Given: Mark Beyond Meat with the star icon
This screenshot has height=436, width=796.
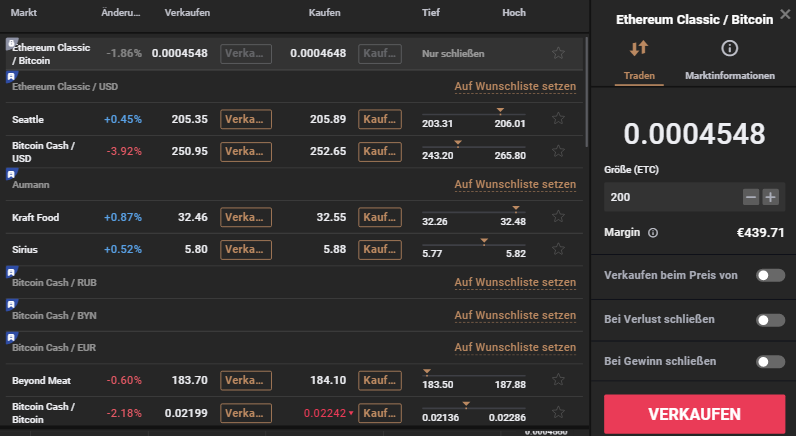Looking at the screenshot, I should 558,381.
